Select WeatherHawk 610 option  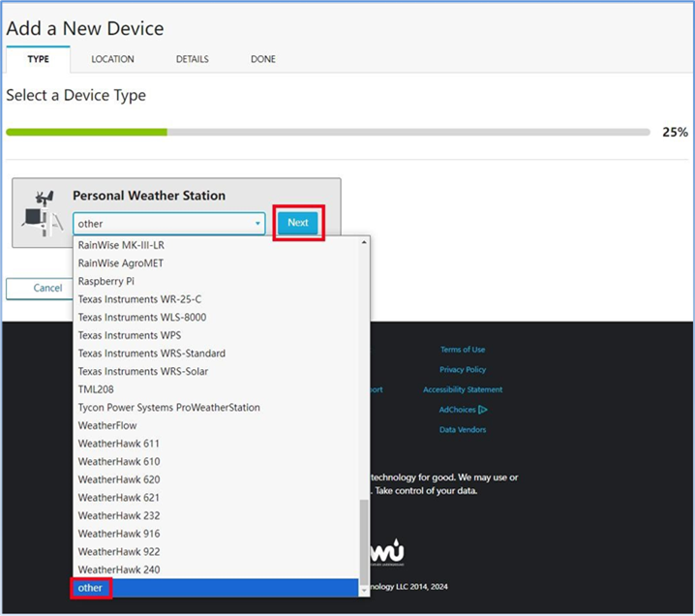pyautogui.click(x=216, y=462)
